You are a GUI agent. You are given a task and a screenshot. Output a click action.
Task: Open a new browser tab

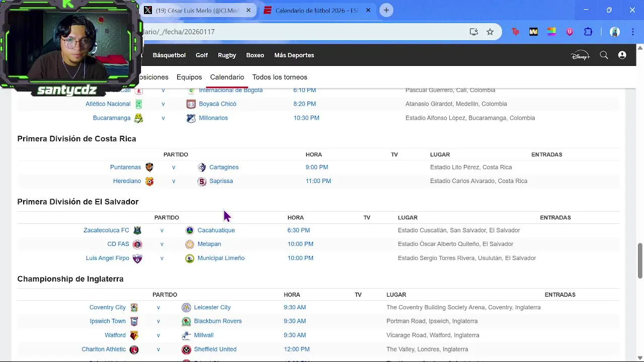coord(386,10)
